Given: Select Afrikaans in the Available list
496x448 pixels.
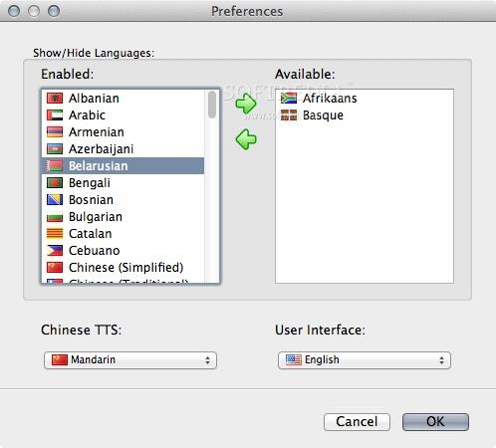Looking at the screenshot, I should (365, 98).
